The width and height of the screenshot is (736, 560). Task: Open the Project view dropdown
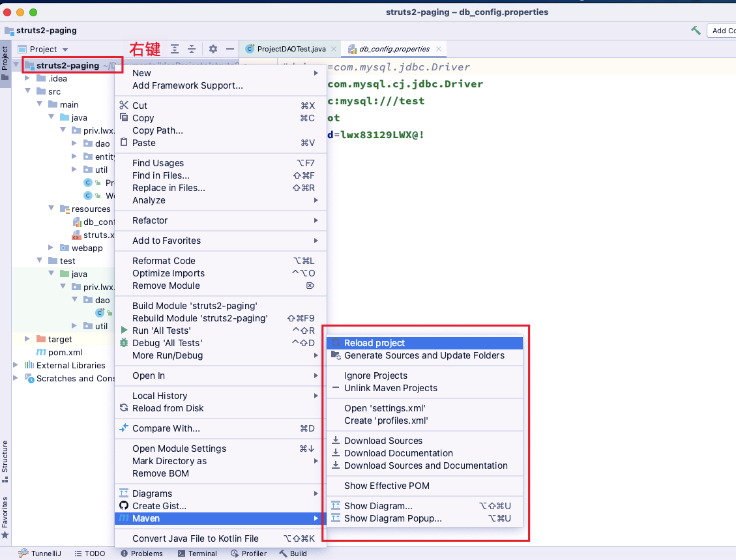pyautogui.click(x=65, y=50)
